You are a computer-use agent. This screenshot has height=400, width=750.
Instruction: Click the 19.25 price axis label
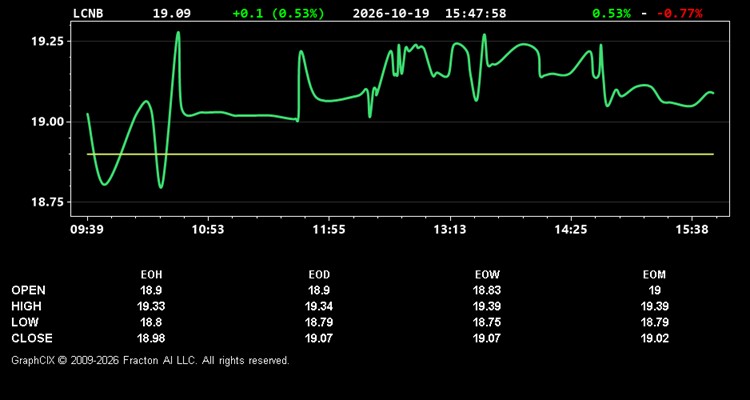click(x=46, y=41)
